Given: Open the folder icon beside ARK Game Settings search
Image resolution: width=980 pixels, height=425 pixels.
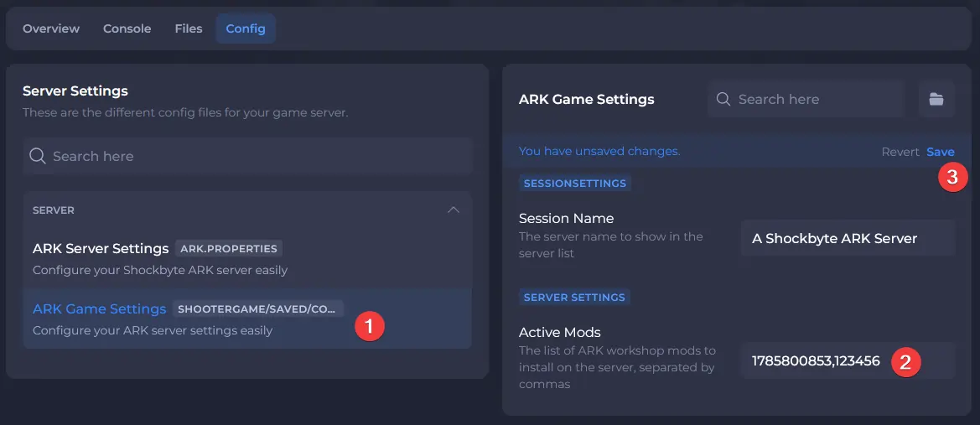Looking at the screenshot, I should [936, 99].
